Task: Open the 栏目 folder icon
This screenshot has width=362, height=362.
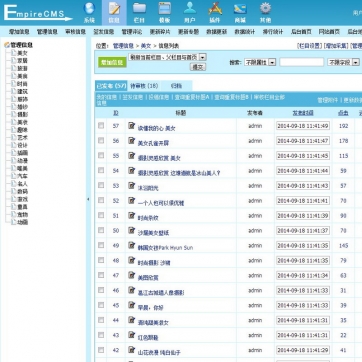Action: pos(139,13)
